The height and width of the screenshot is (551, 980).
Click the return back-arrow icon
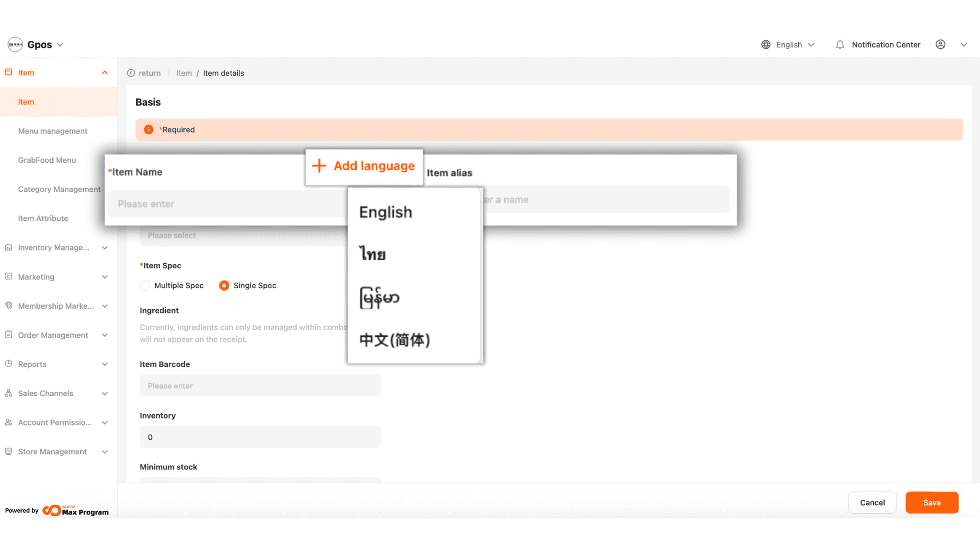131,73
